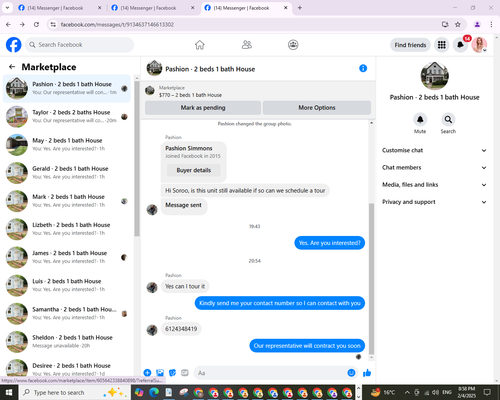Open Microsoft Edge from the taskbar
The image size is (500, 400).
click(x=154, y=392)
